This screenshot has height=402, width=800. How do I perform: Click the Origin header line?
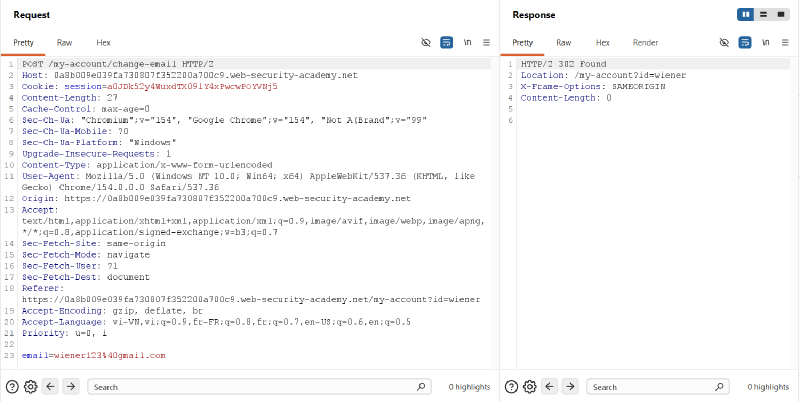(216, 199)
